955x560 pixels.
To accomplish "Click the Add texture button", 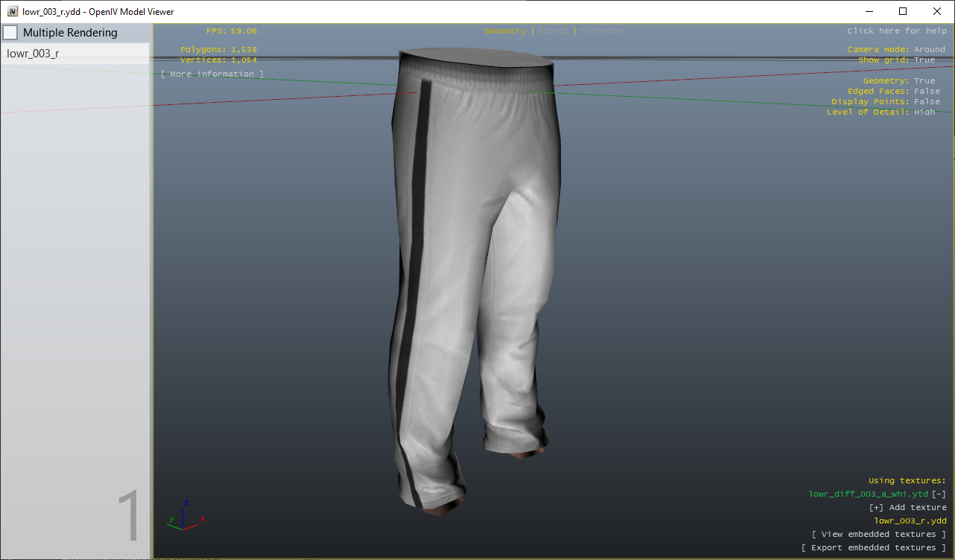I will 908,507.
